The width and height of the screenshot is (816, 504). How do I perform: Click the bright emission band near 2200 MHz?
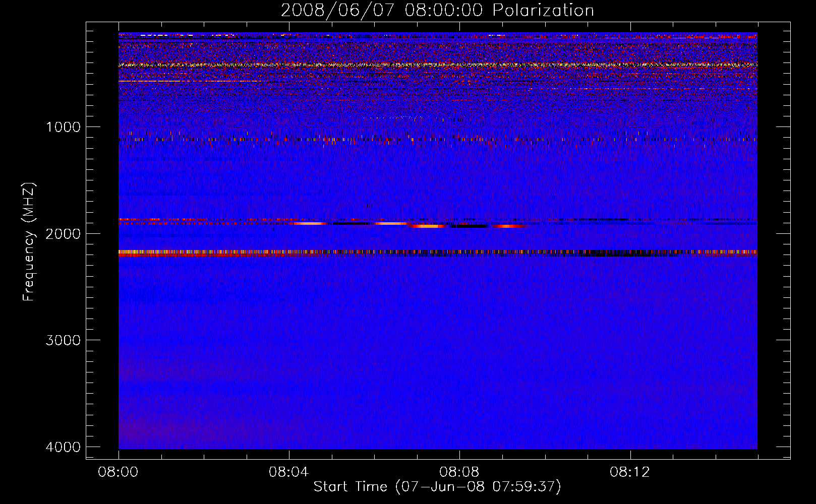[x=438, y=253]
